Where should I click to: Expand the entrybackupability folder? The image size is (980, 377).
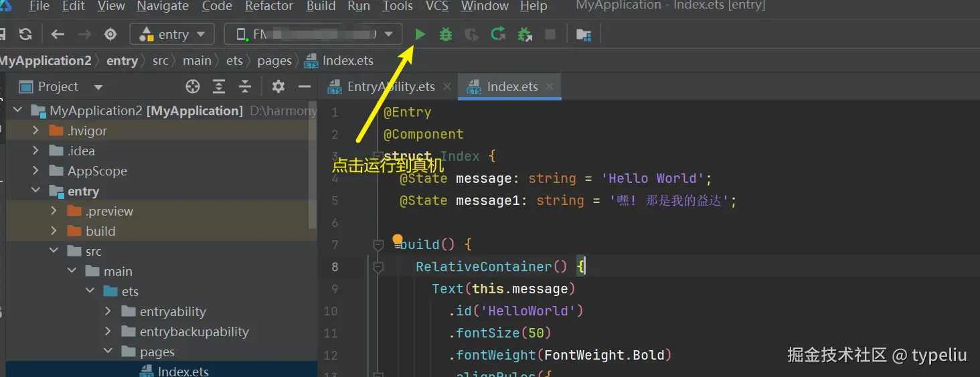[x=108, y=331]
